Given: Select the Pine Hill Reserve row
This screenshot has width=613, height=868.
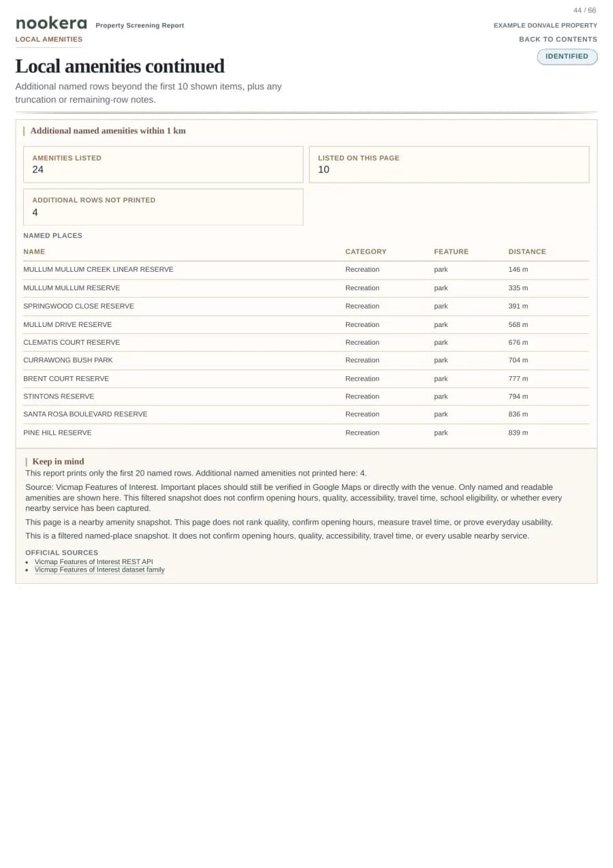Looking at the screenshot, I should click(x=306, y=433).
